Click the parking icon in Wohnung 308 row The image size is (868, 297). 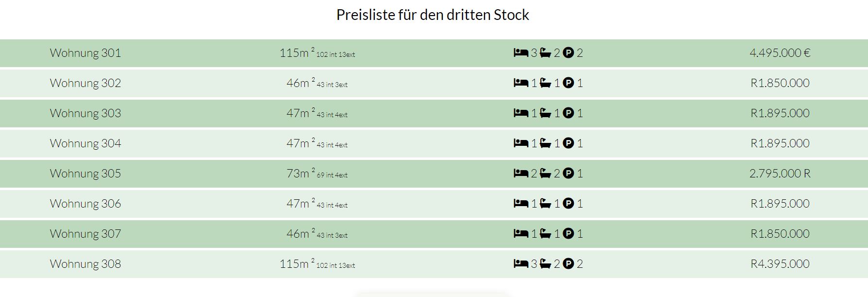568,263
